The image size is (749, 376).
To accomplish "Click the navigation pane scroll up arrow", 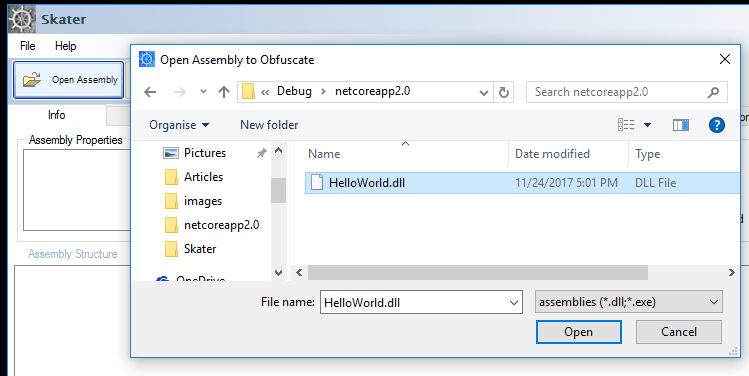I will (279, 150).
